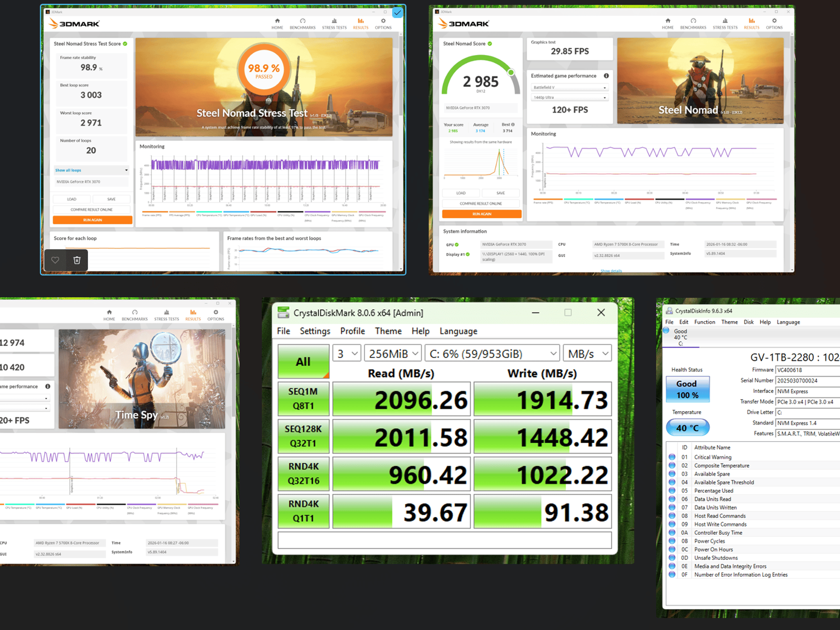Click 2096.26 sequential read result
The height and width of the screenshot is (630, 840).
tap(402, 399)
